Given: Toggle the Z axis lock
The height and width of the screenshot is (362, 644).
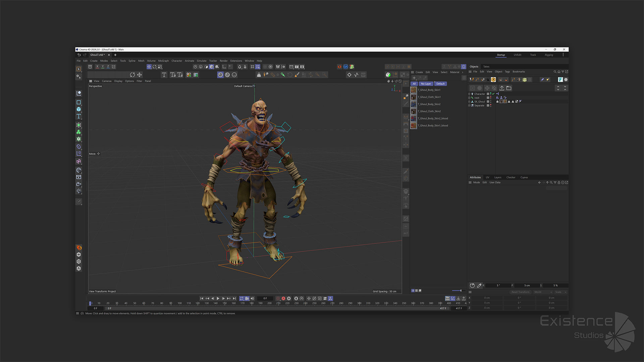Looking at the screenshot, I should click(x=108, y=67).
